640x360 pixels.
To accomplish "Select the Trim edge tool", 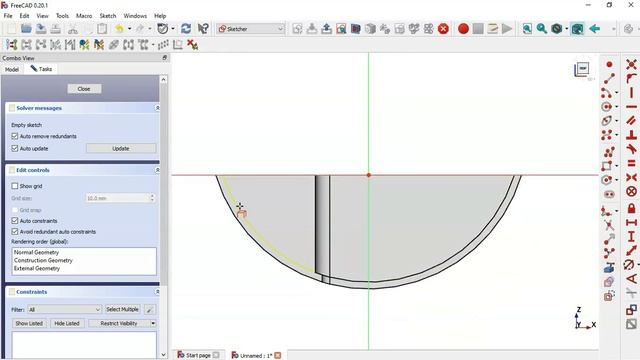I will pyautogui.click(x=609, y=225).
